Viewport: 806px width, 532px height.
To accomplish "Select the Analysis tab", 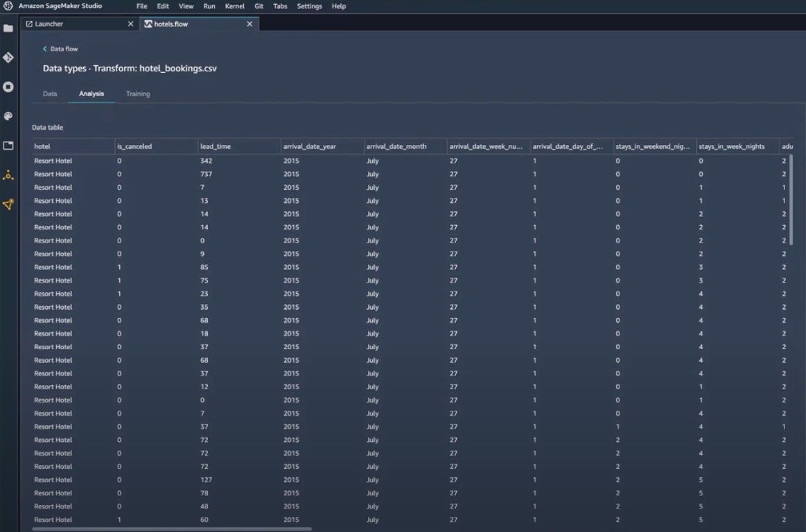I will [x=91, y=94].
